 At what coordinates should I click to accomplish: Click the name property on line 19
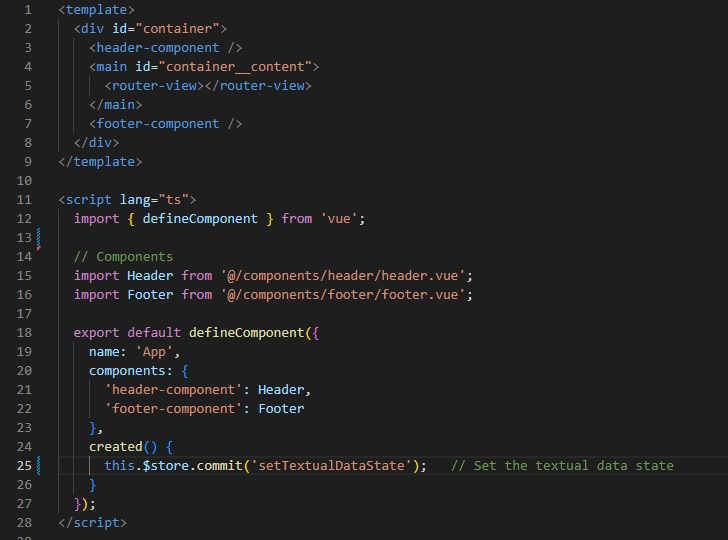pos(104,351)
